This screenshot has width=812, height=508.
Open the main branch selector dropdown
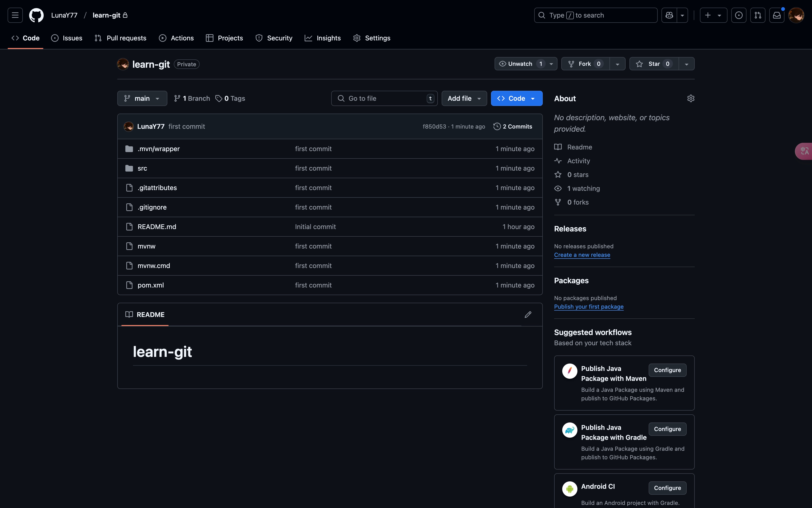(142, 98)
